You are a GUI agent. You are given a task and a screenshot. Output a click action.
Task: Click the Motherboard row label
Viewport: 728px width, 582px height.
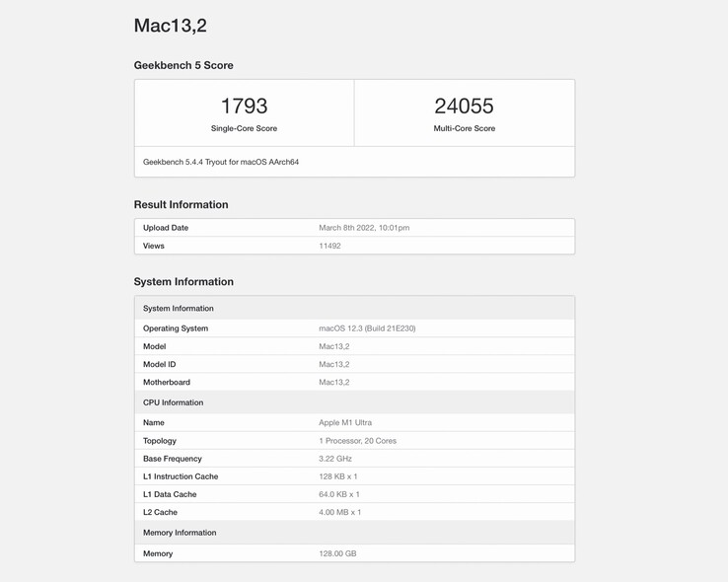[x=167, y=382]
